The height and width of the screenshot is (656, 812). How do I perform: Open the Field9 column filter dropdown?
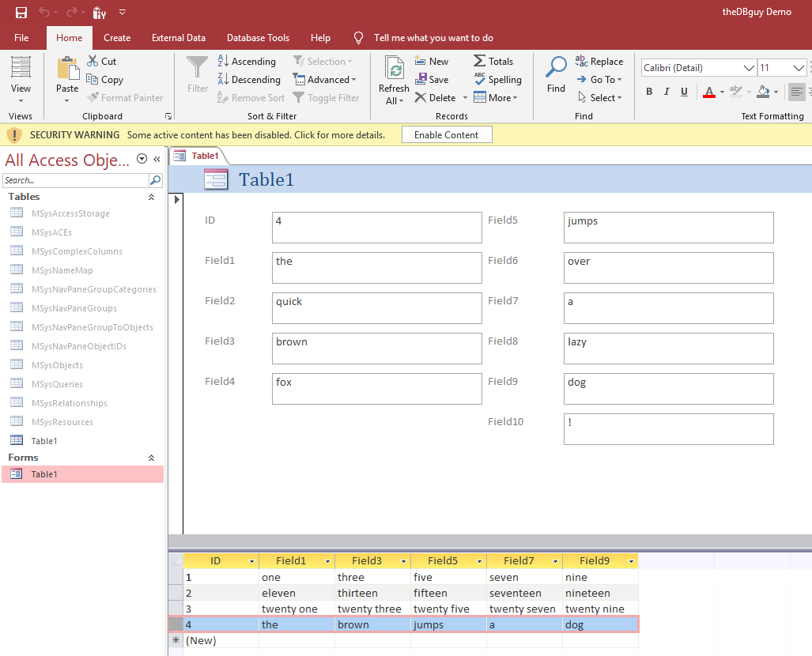631,561
